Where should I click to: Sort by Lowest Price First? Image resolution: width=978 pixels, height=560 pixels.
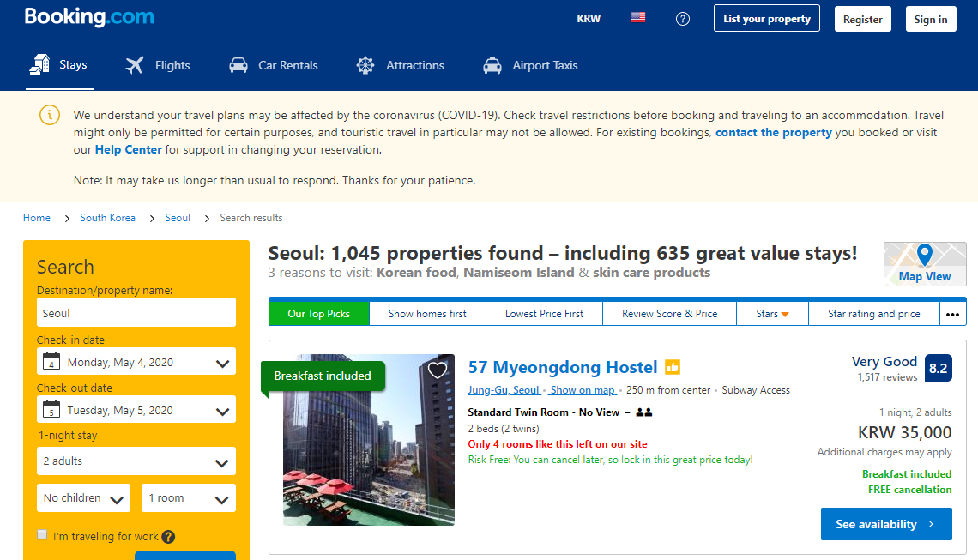coord(544,314)
